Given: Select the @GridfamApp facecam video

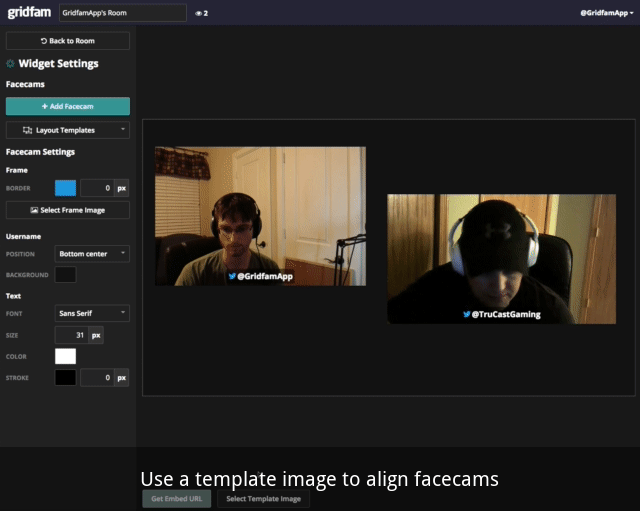Looking at the screenshot, I should (x=260, y=216).
